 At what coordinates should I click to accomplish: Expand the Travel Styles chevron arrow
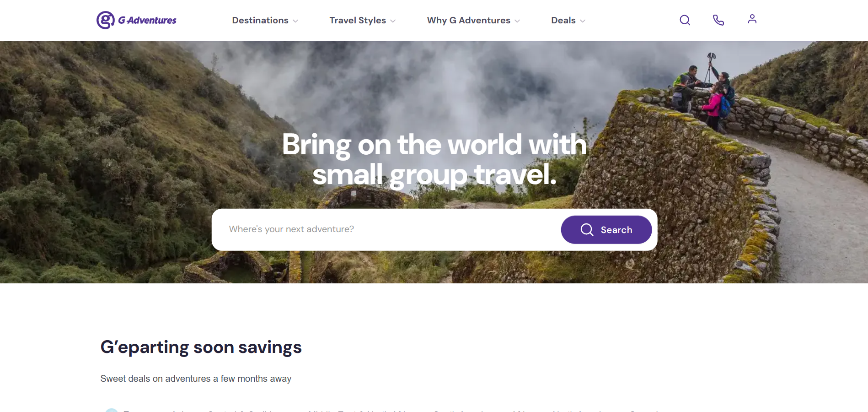click(393, 21)
